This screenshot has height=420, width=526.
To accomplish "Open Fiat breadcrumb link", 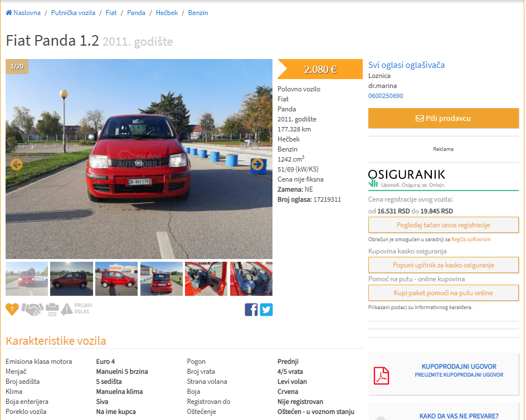I will (111, 13).
